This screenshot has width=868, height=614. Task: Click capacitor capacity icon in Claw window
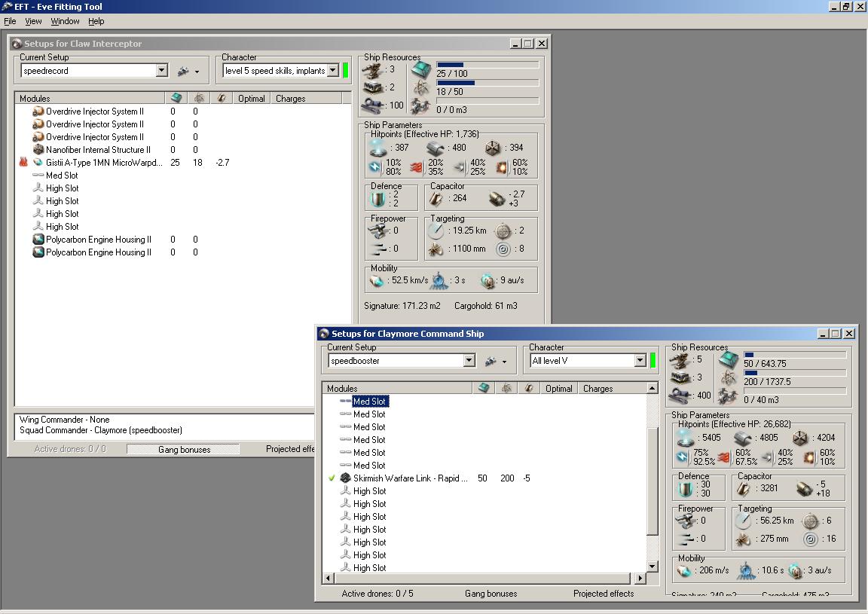pyautogui.click(x=437, y=198)
